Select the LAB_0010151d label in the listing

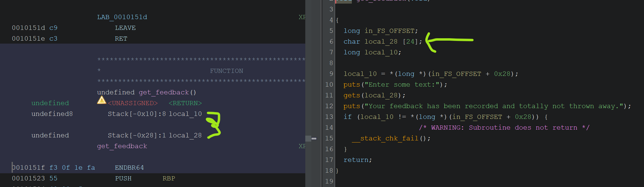(122, 17)
